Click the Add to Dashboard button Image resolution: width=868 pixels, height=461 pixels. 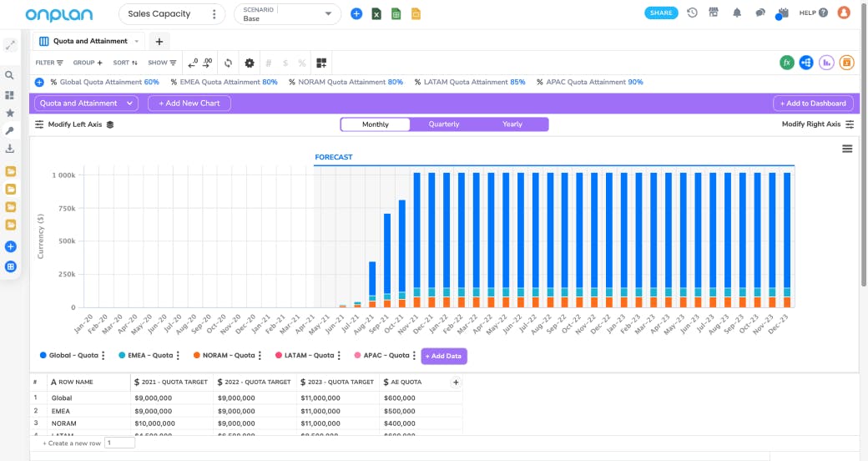(x=814, y=104)
